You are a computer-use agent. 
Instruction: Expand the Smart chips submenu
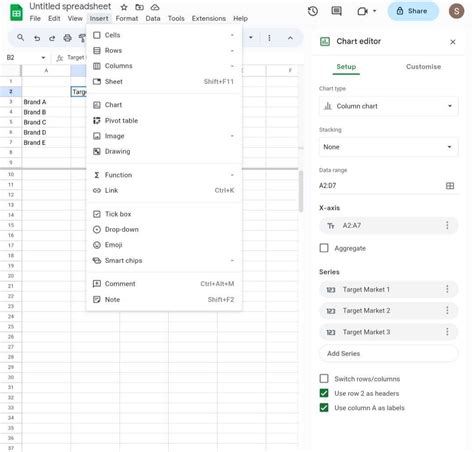coord(164,260)
